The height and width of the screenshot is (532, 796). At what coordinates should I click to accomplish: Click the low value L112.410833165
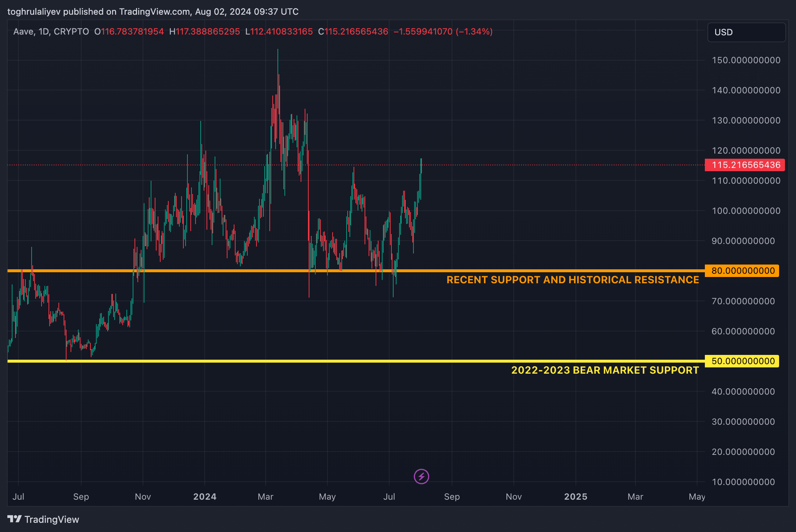pyautogui.click(x=279, y=32)
